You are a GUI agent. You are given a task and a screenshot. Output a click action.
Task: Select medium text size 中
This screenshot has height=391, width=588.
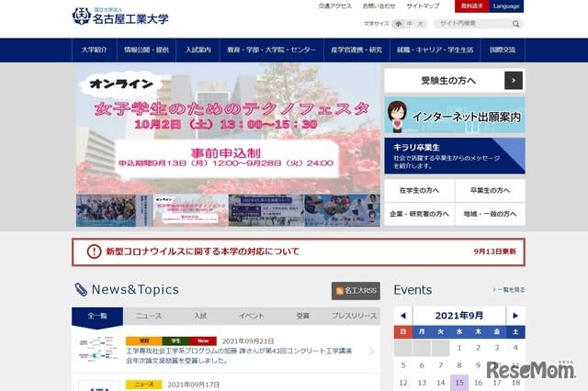(410, 24)
